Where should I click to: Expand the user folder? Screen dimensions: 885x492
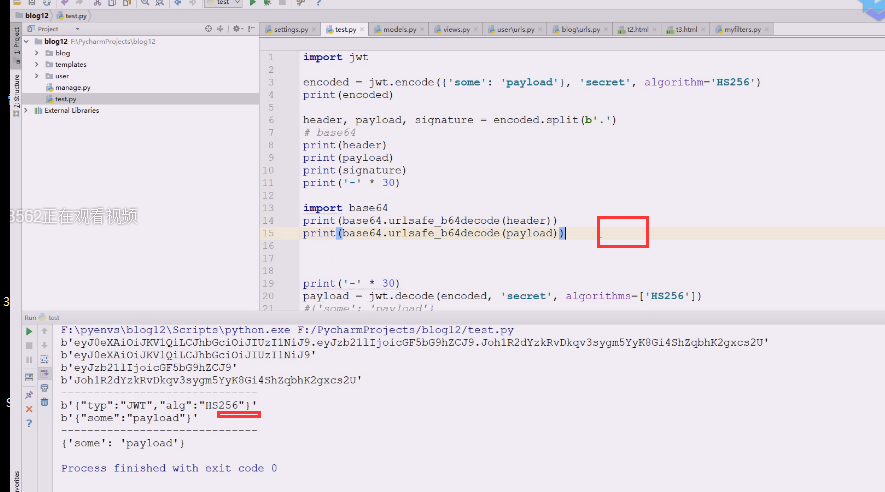tap(37, 76)
